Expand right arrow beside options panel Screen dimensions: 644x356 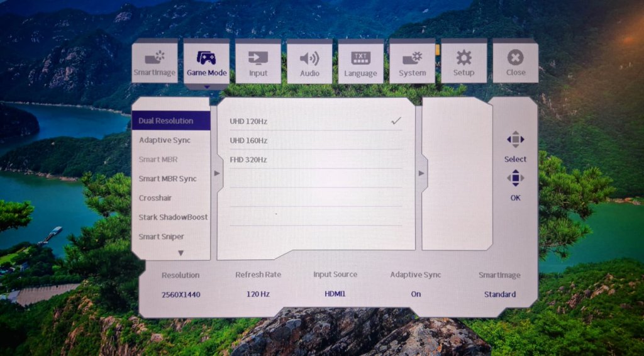[x=421, y=173]
